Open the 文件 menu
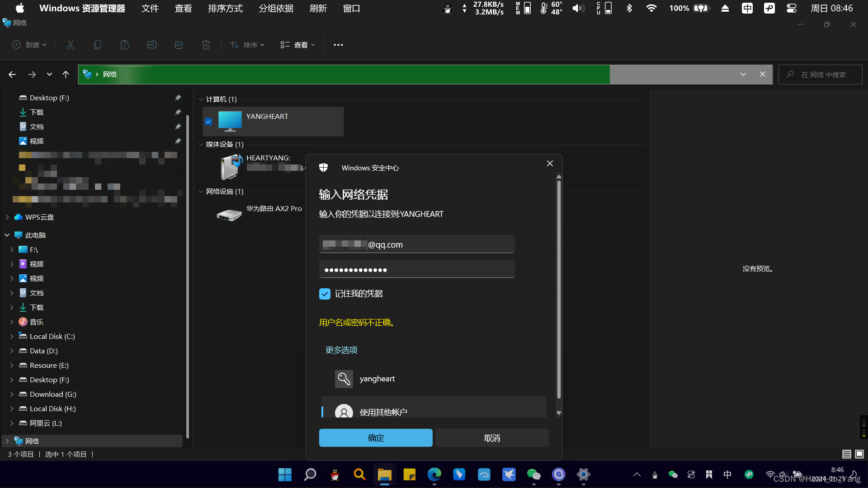This screenshot has height=488, width=868. coord(150,8)
